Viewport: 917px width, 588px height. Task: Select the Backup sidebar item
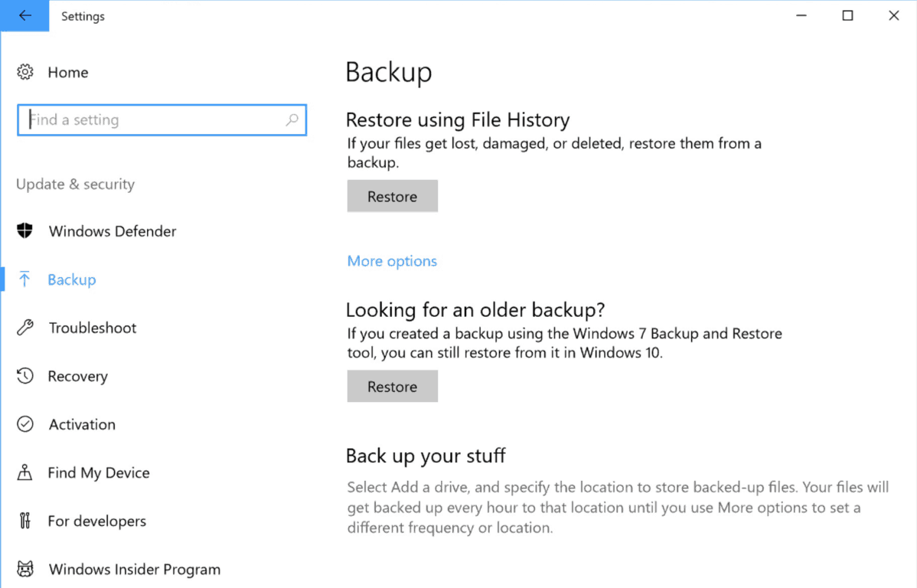pos(72,279)
